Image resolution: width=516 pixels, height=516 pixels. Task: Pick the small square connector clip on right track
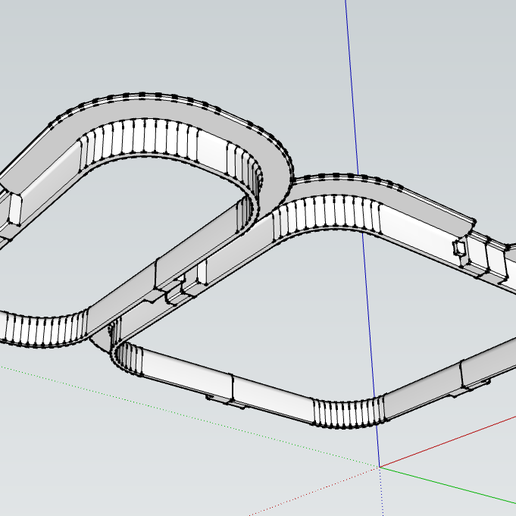click(459, 248)
